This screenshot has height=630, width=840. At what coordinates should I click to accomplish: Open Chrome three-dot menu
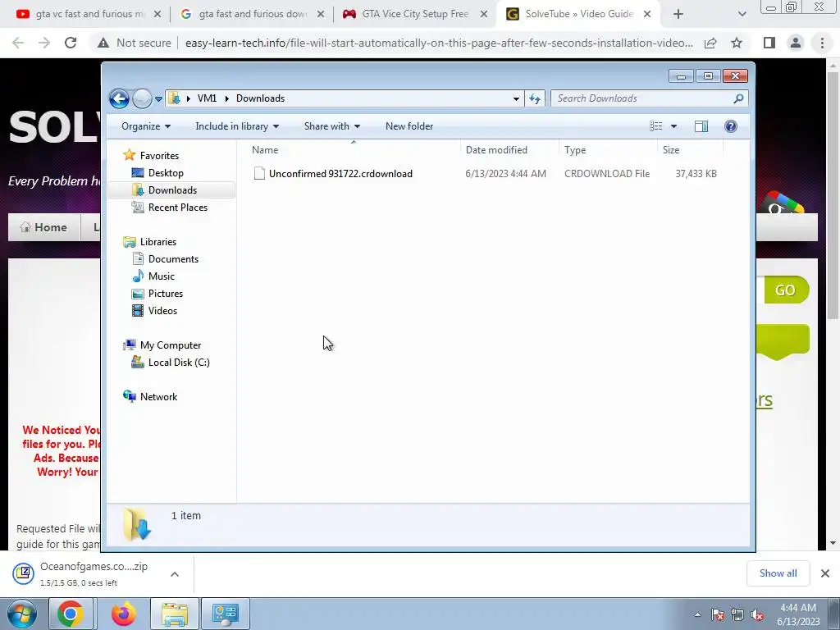[x=822, y=43]
